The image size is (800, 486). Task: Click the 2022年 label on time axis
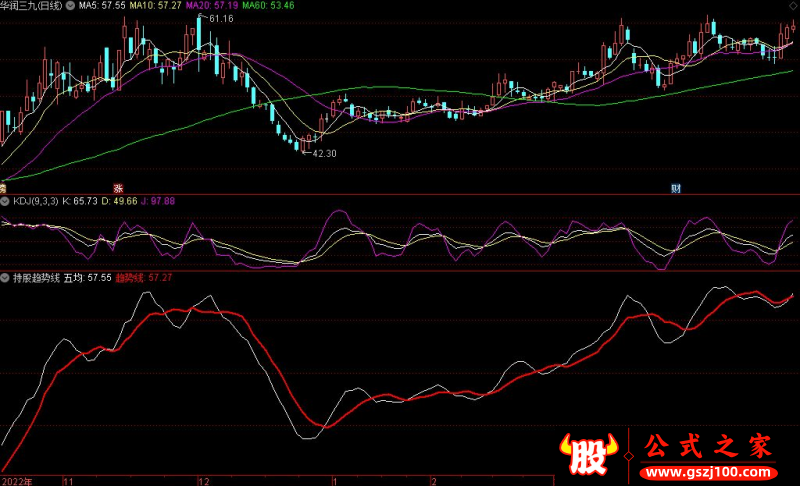point(17,481)
